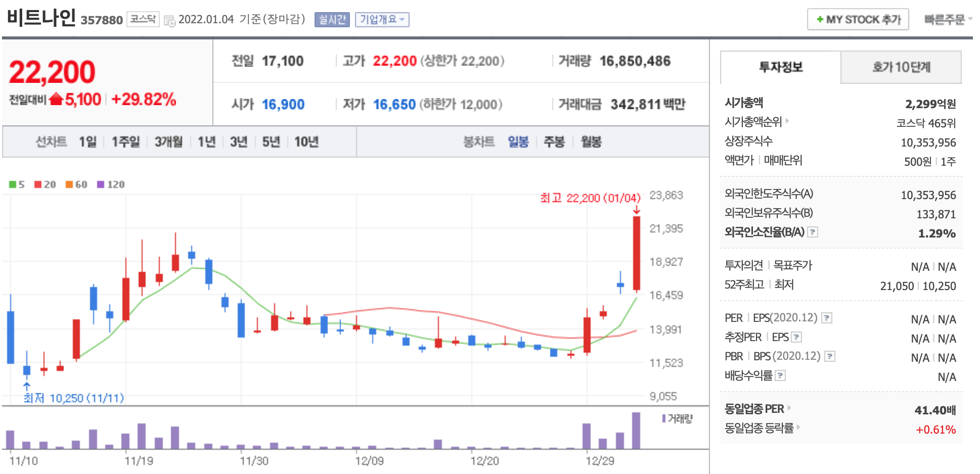Viewport: 980px width, 474px height.
Task: Open help icon next to 배당수익률
Action: coord(780,375)
